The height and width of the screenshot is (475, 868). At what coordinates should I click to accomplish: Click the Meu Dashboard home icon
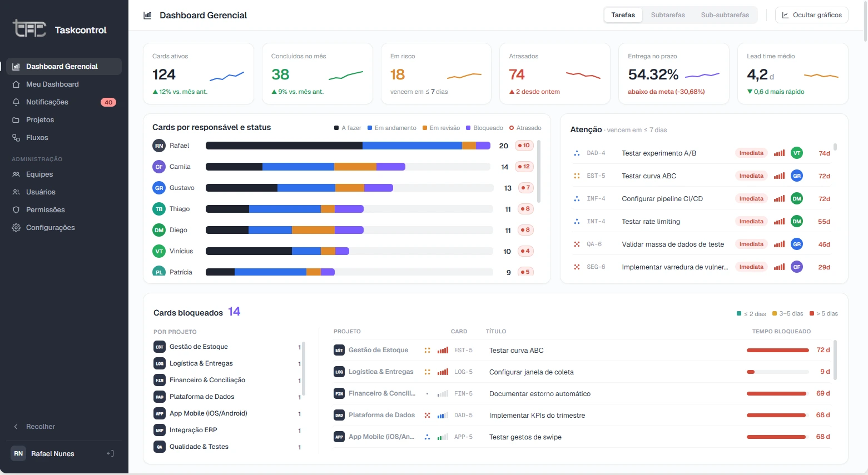pos(16,84)
